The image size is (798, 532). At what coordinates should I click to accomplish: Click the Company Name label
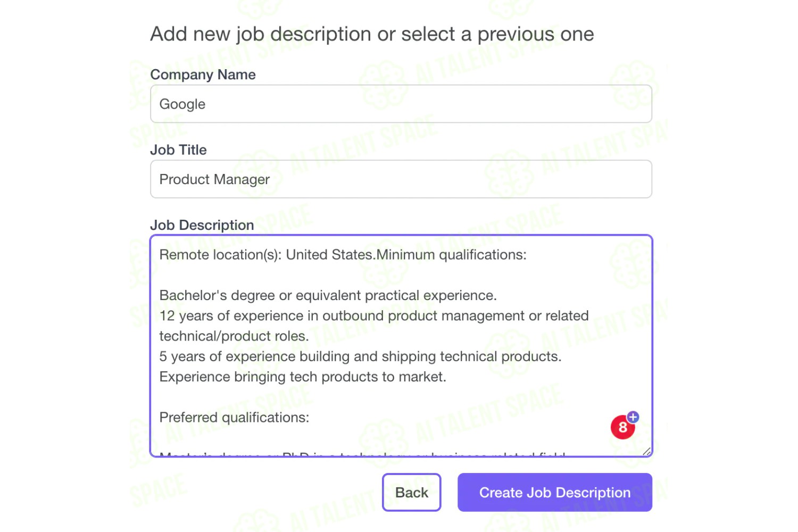point(203,74)
